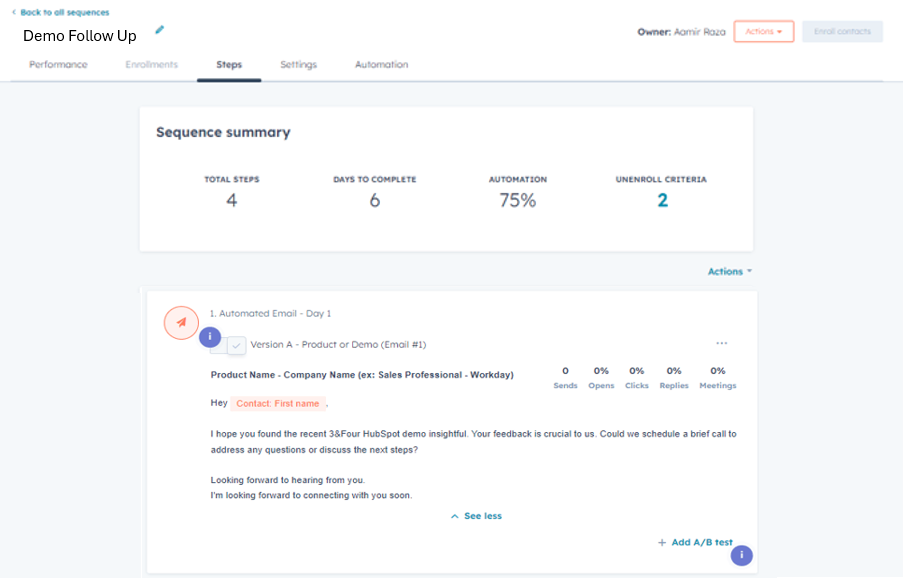This screenshot has width=903, height=580.
Task: Click the back chevron at Back to all sequences
Action: pyautogui.click(x=14, y=12)
